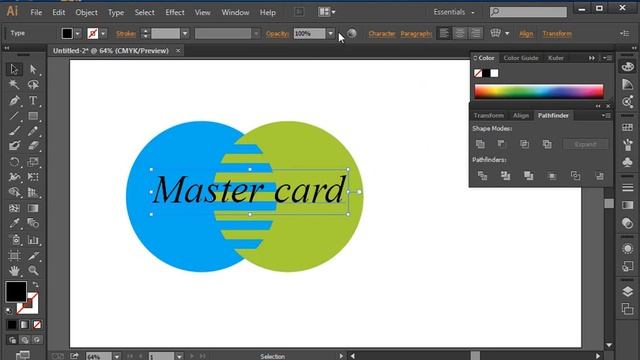Activate the Zoom tool
This screenshot has width=640, height=360.
pos(33,270)
